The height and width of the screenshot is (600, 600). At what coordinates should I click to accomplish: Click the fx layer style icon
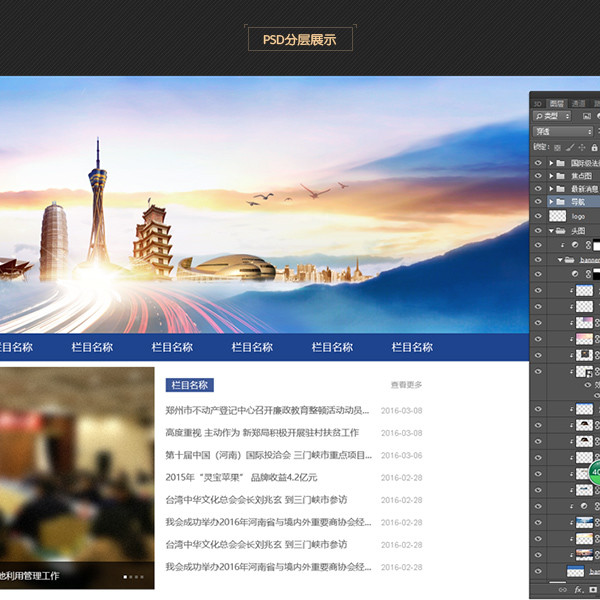(x=578, y=590)
